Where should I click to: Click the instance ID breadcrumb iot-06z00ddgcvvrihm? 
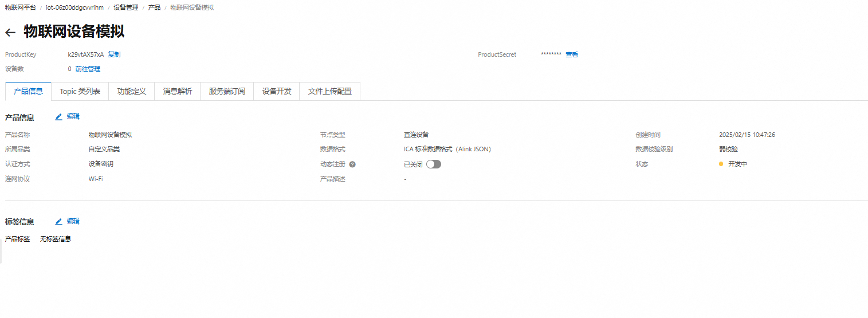click(x=74, y=7)
